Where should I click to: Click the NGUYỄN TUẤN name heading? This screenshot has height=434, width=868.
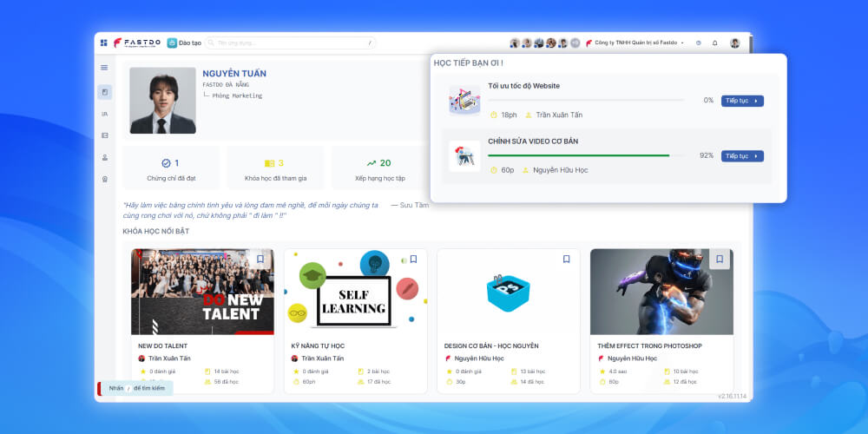[234, 74]
